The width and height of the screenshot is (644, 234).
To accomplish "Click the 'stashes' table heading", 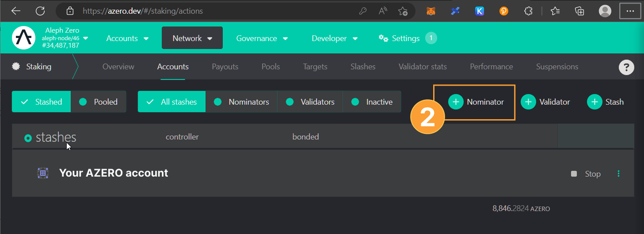I will (56, 137).
